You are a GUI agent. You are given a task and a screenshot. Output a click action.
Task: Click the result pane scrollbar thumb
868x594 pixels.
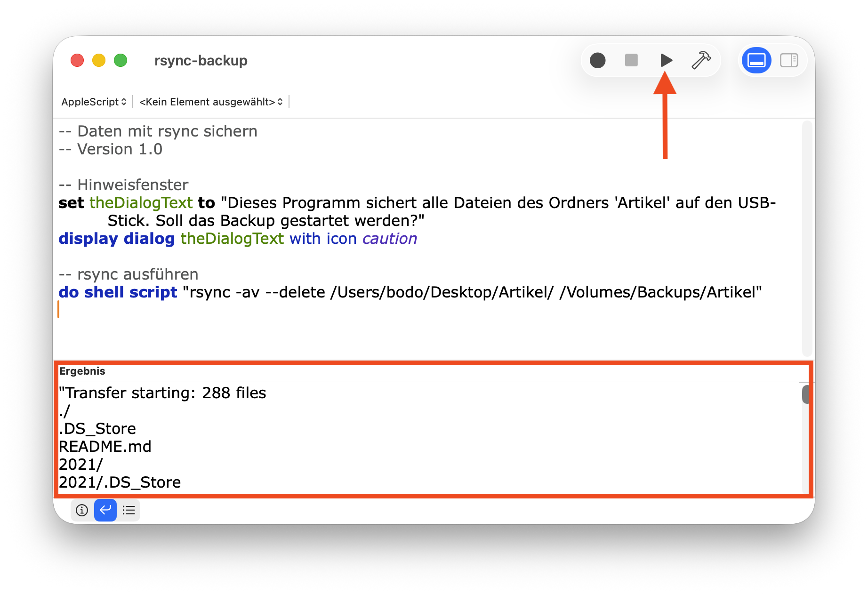pos(805,394)
